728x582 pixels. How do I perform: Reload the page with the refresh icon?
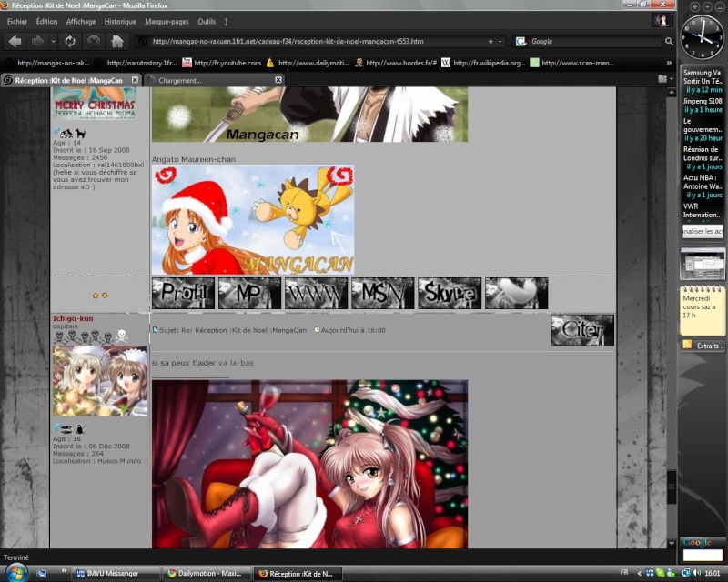70,41
